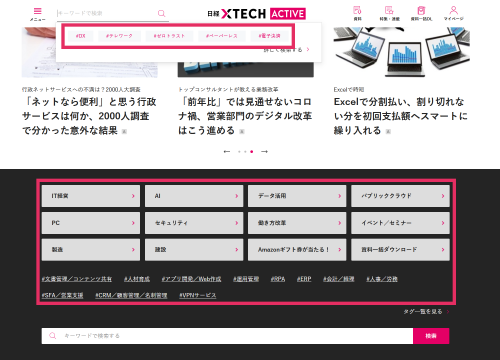The image size is (500, 360).
Task: Open the detailed search link below the tags
Action: click(286, 50)
